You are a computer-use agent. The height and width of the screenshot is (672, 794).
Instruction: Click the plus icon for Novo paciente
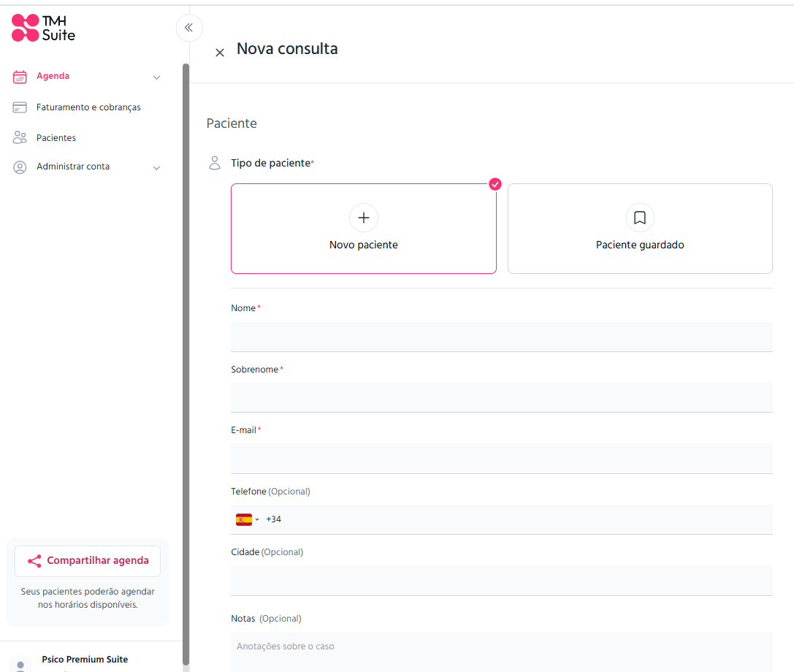pos(363,218)
